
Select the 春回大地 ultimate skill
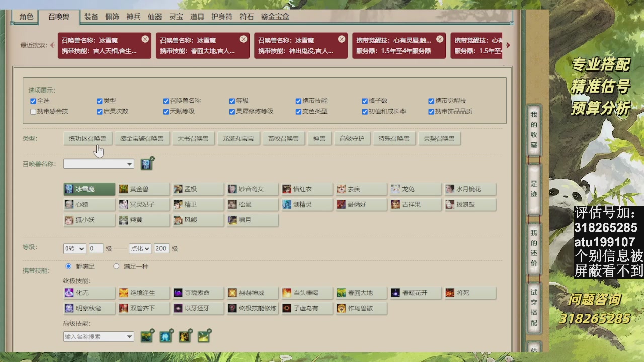coord(361,293)
